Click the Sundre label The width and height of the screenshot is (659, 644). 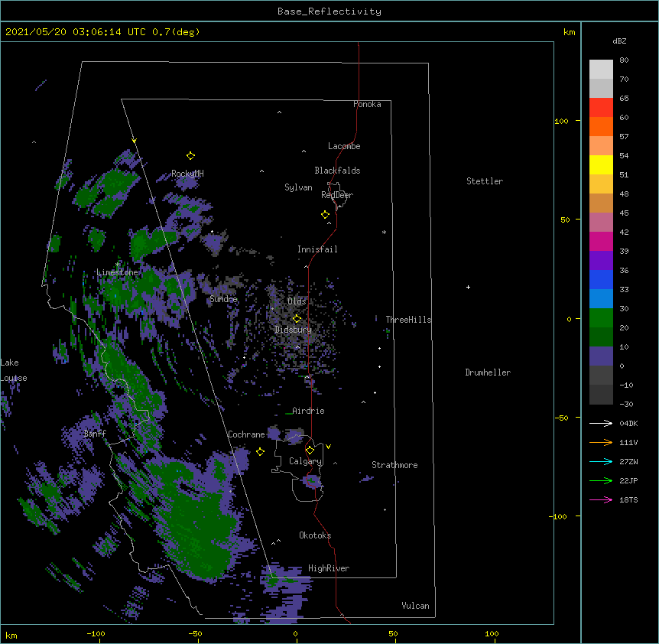pyautogui.click(x=223, y=299)
